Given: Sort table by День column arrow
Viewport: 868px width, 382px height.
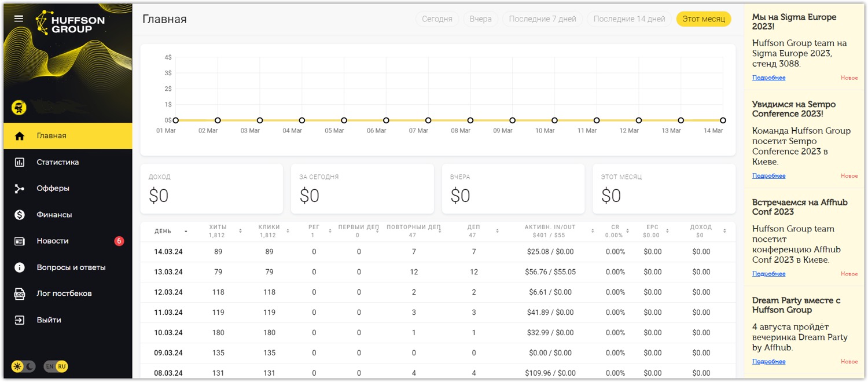Looking at the screenshot, I should pyautogui.click(x=186, y=232).
